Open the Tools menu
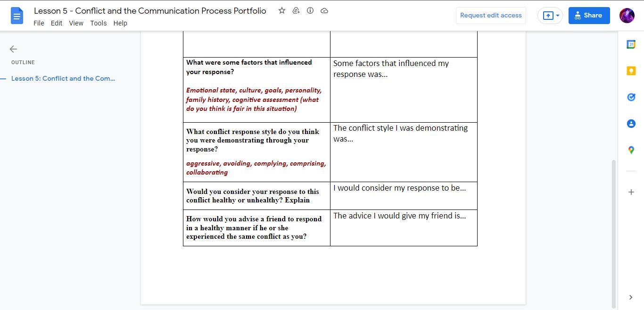The image size is (644, 310). (98, 23)
